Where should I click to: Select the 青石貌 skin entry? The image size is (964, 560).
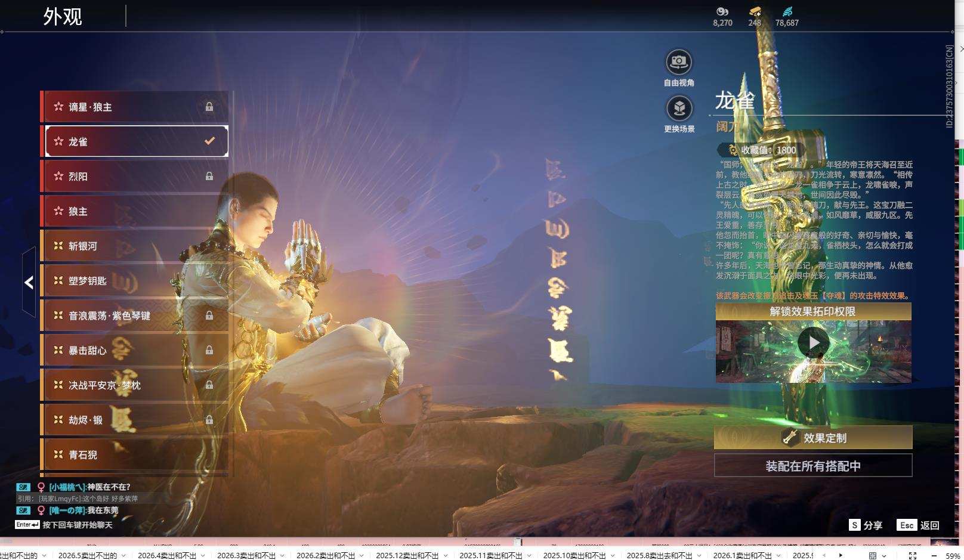click(135, 454)
